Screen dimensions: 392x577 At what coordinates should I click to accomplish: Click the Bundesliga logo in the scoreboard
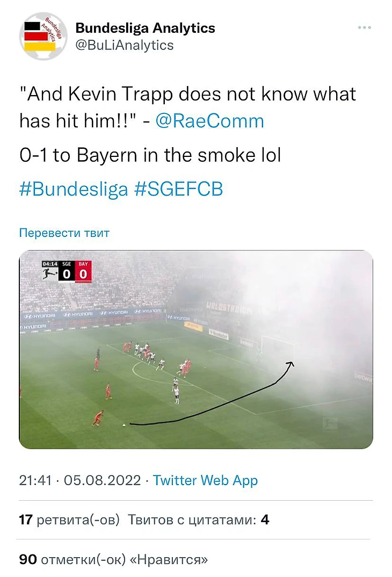(49, 274)
